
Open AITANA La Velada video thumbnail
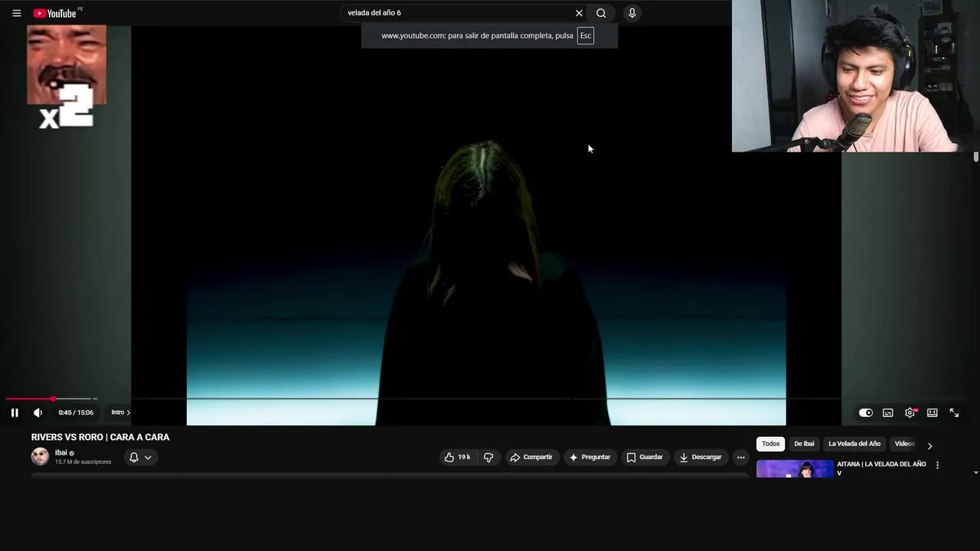pos(795,468)
